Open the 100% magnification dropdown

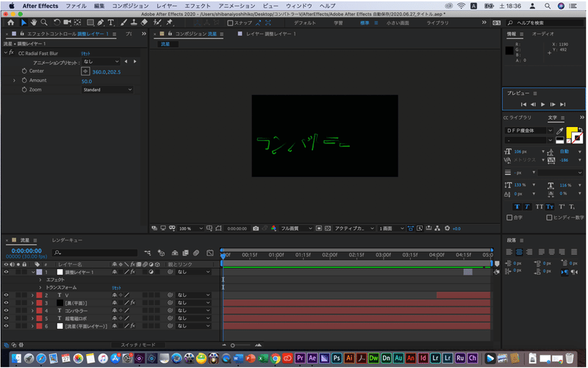tap(191, 228)
